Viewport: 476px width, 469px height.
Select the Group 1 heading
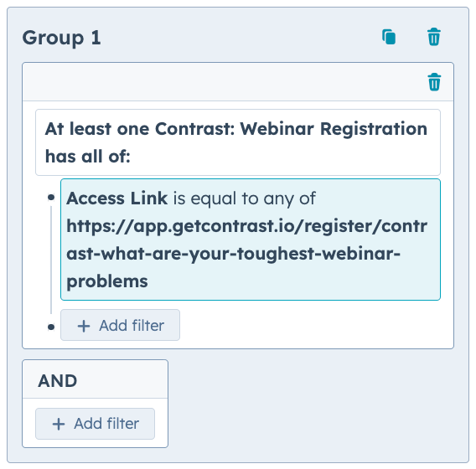point(61,38)
